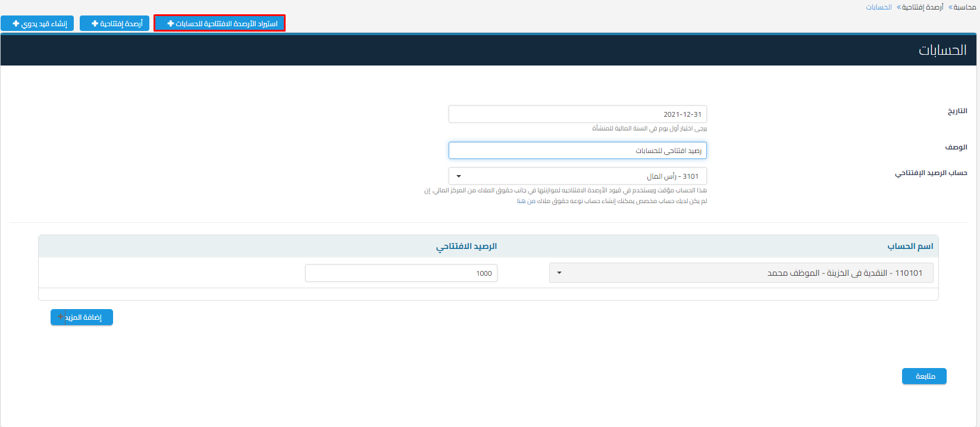Click the الحسابات page heading
The image size is (980, 427).
pos(942,50)
